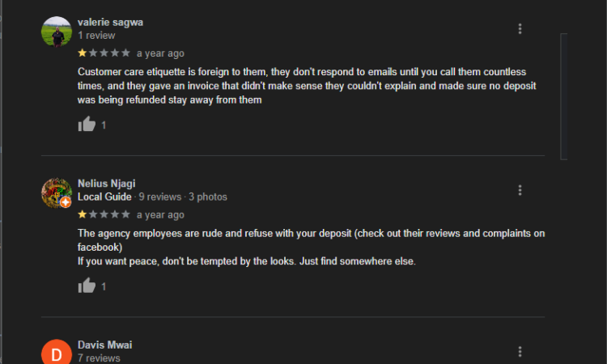The height and width of the screenshot is (364, 607).
Task: Click 'a year ago' timestamp on valerie's review
Action: click(160, 53)
